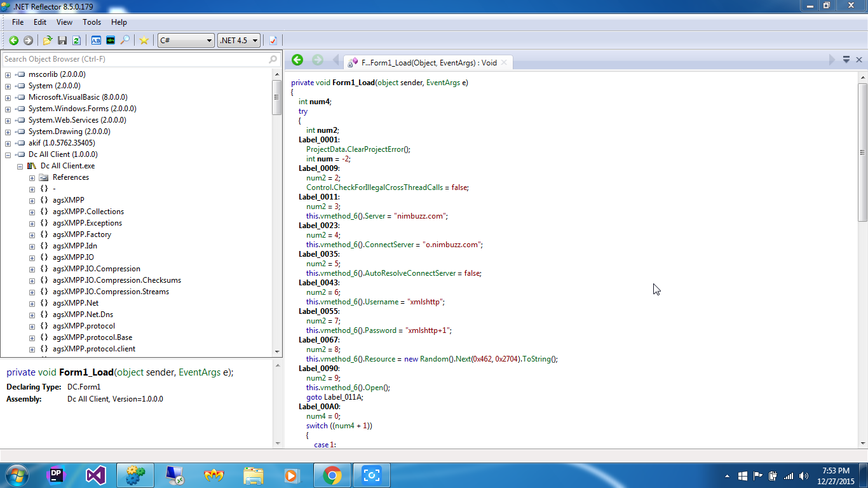Click the Windows Start orb

click(x=16, y=475)
